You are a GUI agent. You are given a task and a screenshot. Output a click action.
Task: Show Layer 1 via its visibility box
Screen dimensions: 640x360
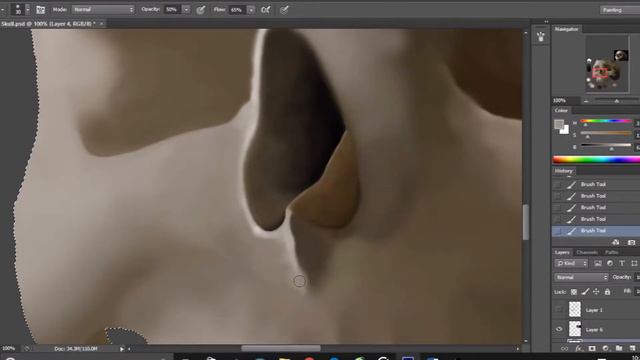(559, 309)
